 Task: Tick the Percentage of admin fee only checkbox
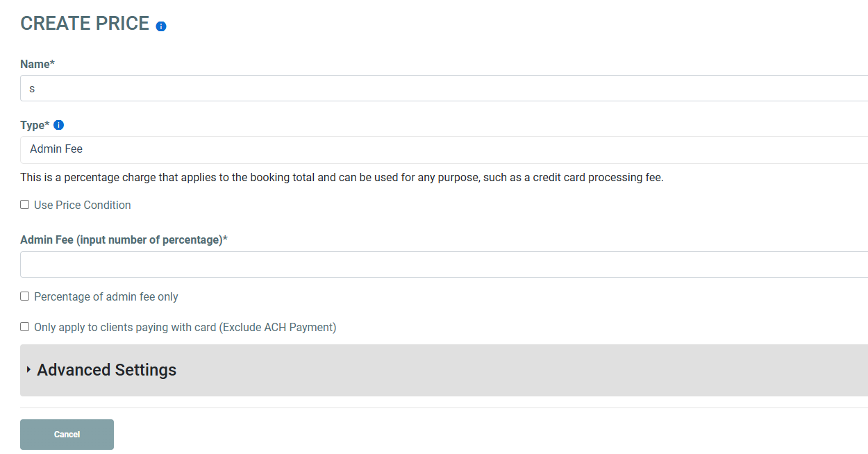pyautogui.click(x=25, y=296)
